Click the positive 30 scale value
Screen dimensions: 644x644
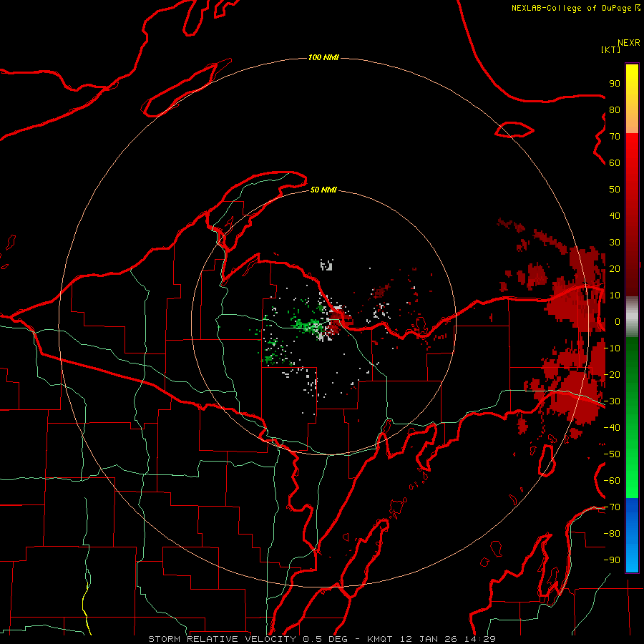pyautogui.click(x=615, y=243)
